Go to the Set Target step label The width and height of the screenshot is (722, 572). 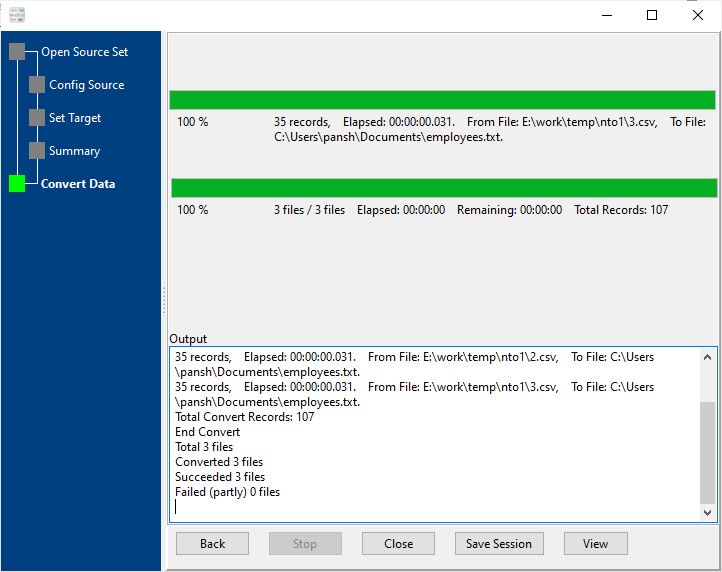75,118
